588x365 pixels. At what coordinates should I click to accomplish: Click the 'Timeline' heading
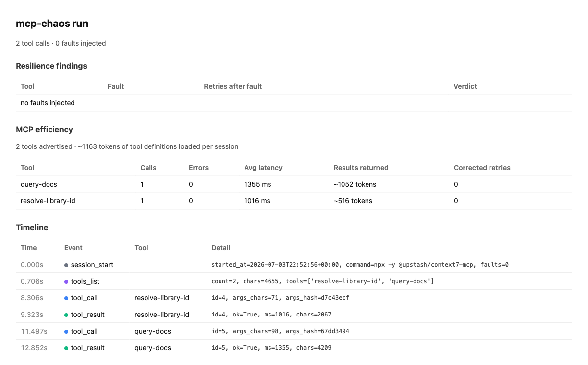coord(32,227)
